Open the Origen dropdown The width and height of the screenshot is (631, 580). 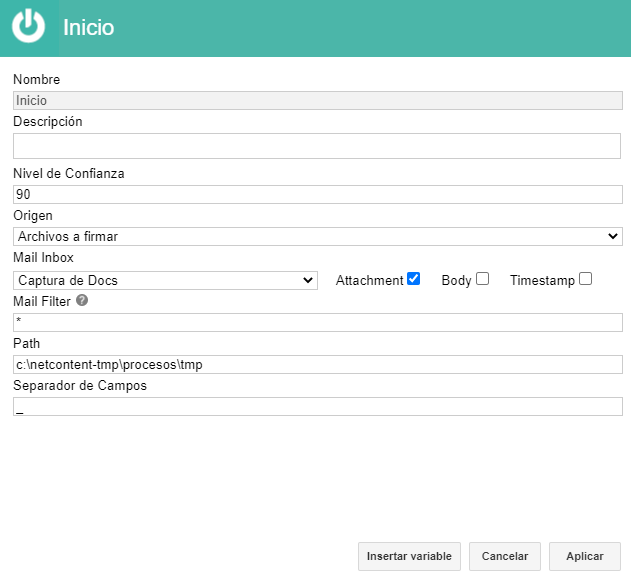(x=318, y=236)
